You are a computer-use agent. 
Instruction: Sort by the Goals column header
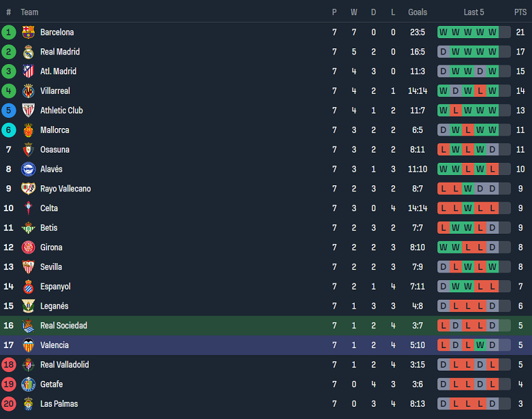417,12
